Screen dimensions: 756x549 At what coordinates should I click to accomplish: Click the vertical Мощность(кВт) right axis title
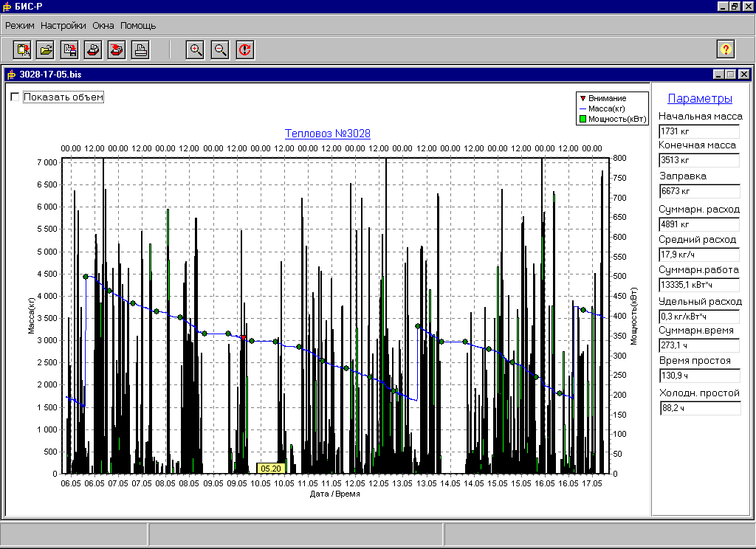point(633,317)
